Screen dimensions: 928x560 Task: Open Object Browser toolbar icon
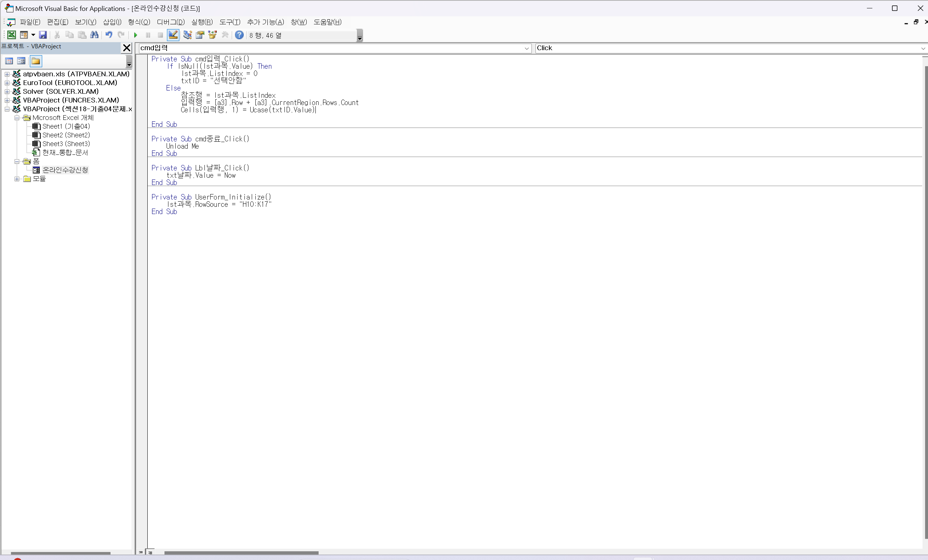[212, 35]
